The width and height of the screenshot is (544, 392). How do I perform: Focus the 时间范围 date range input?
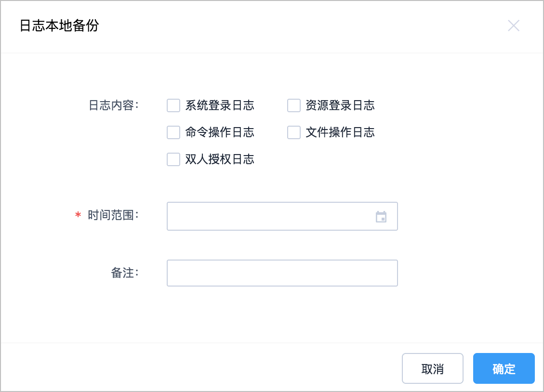[x=282, y=216]
